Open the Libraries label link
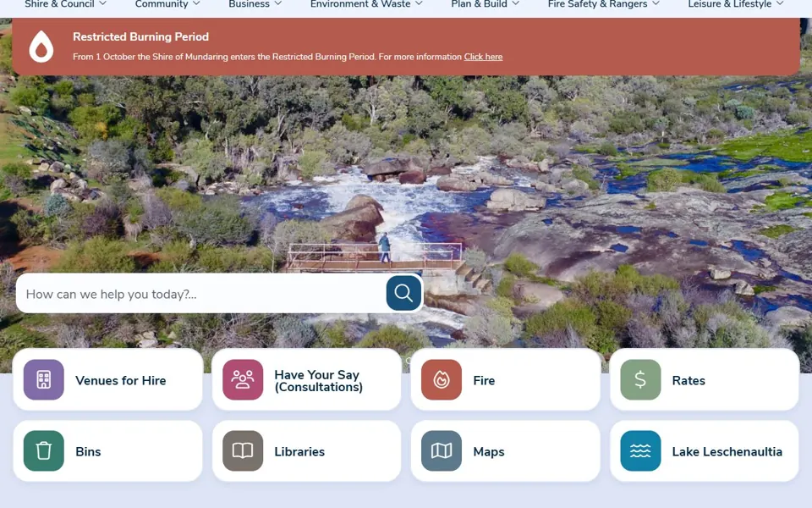The width and height of the screenshot is (812, 508). tap(299, 451)
